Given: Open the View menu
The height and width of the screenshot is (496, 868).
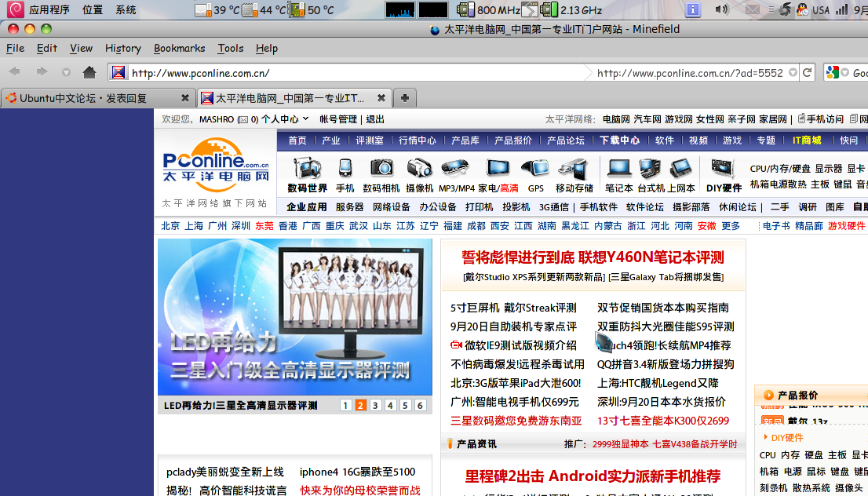Looking at the screenshot, I should [x=81, y=48].
